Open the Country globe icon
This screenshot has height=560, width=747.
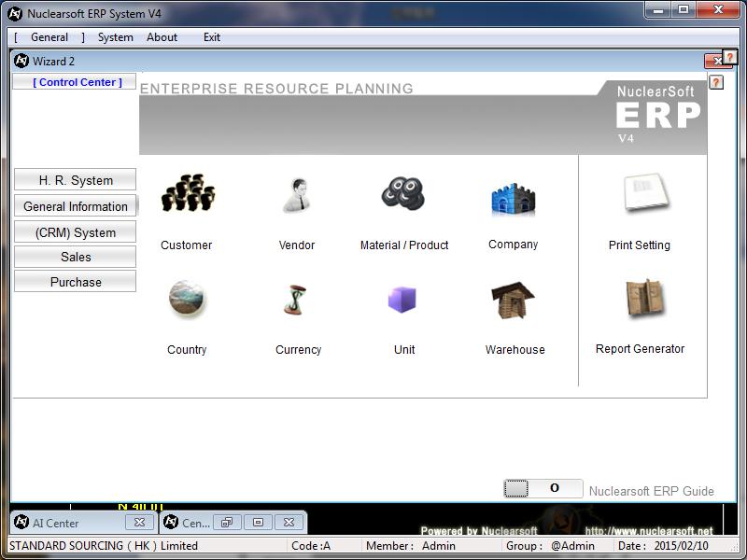click(x=186, y=298)
